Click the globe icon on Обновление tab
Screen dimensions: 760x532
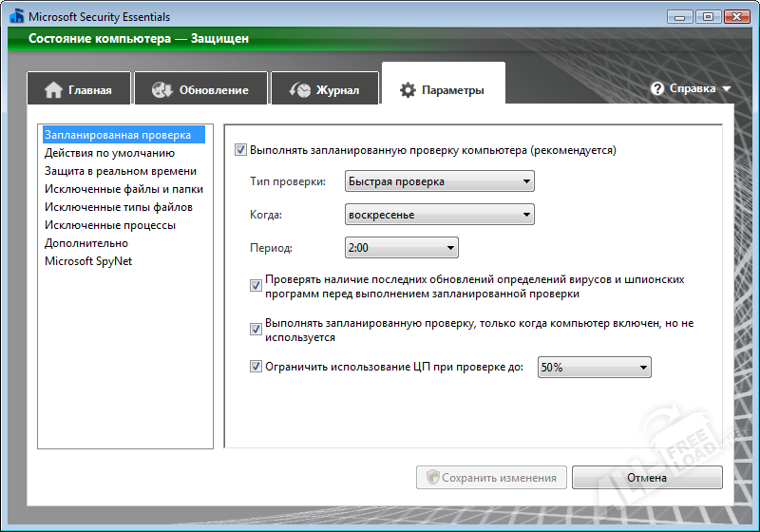click(x=161, y=90)
